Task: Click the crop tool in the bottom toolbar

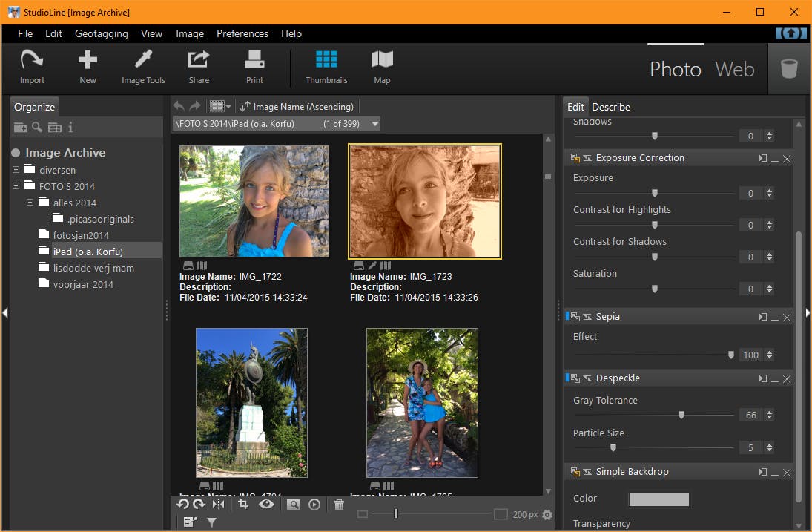Action: click(x=242, y=505)
